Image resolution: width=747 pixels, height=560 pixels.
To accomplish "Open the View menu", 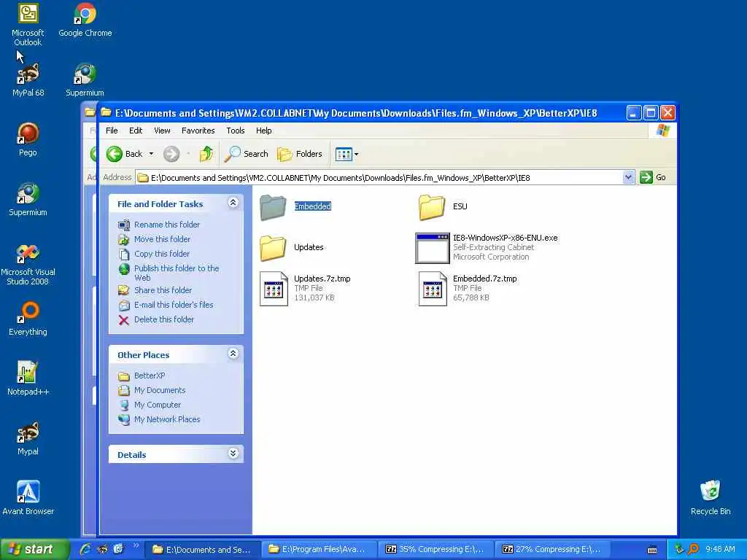I will [x=162, y=131].
